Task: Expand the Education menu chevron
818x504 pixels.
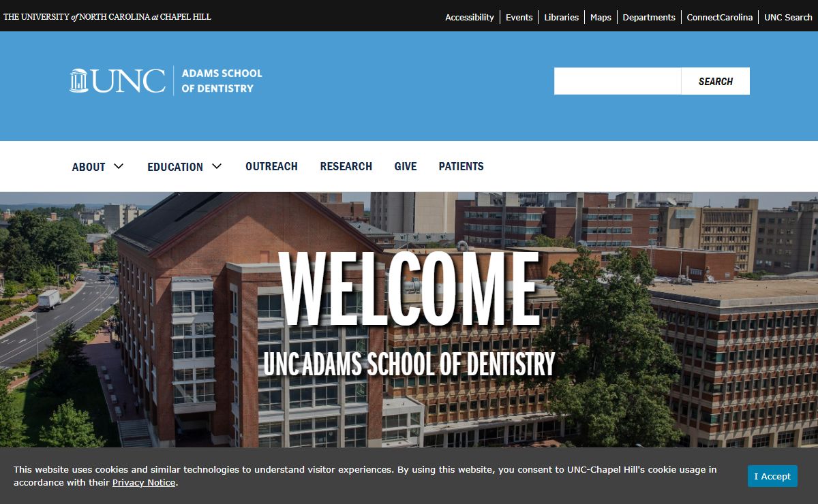Action: [x=217, y=166]
